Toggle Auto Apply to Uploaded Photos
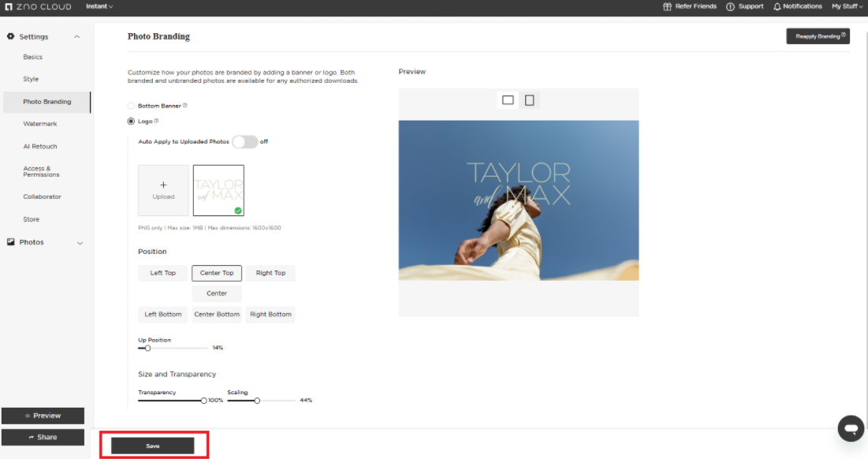This screenshot has height=459, width=868. tap(244, 142)
